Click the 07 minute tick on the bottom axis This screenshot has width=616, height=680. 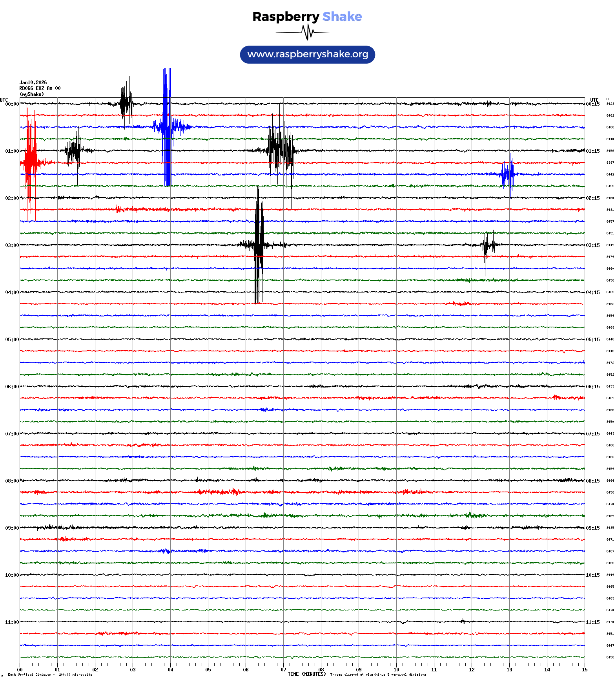coord(283,670)
